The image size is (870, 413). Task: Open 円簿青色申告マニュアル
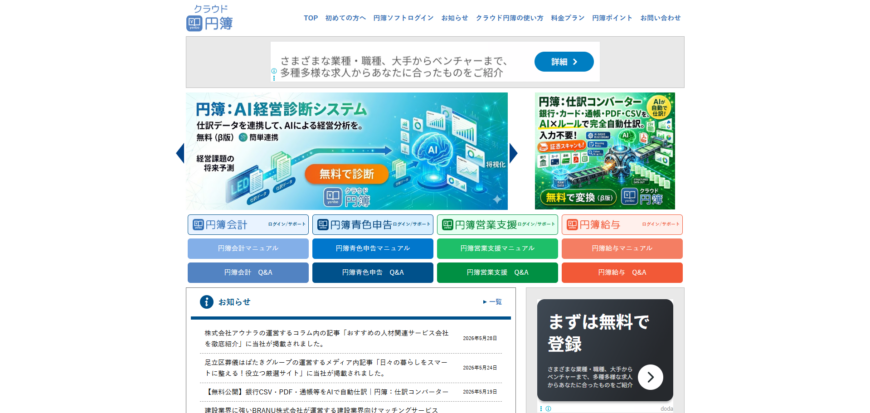(373, 249)
